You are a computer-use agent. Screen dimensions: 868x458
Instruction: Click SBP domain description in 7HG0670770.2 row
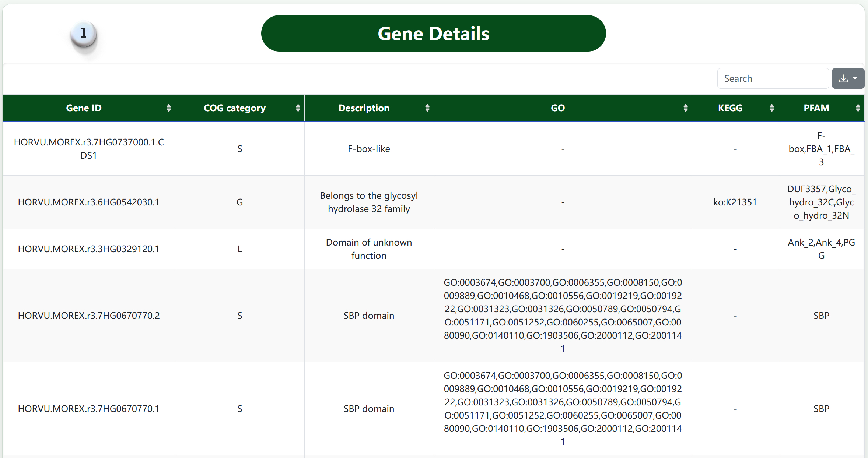(369, 316)
